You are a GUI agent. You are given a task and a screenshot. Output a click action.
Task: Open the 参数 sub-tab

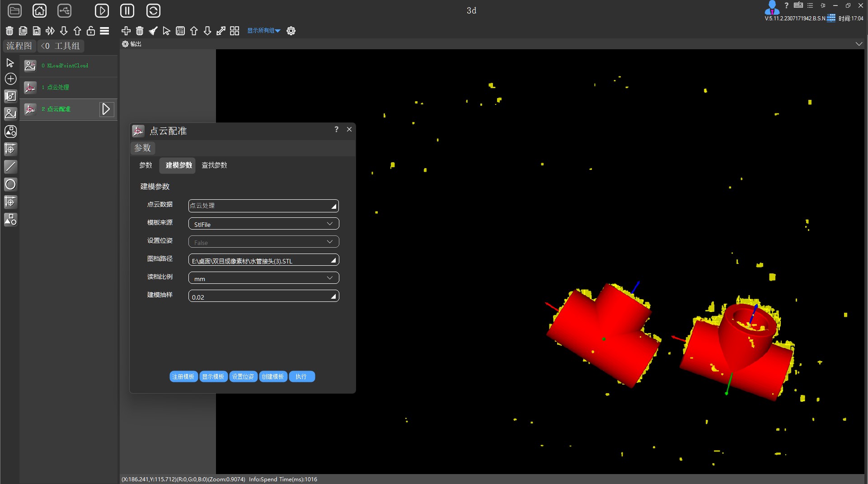(x=145, y=165)
